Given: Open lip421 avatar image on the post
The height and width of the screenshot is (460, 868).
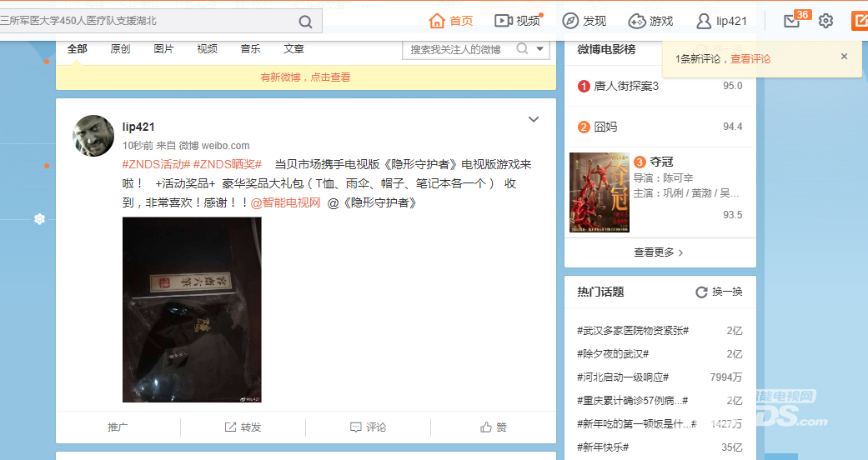Looking at the screenshot, I should tap(93, 136).
